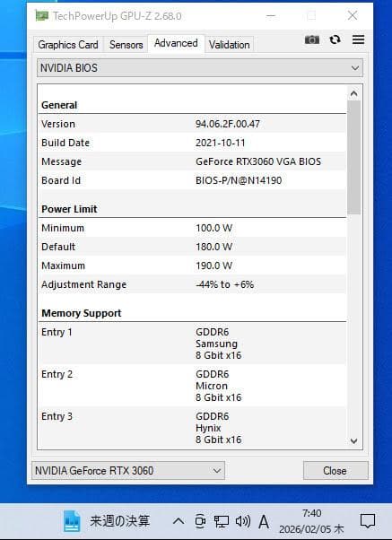
Task: Click the Maximum power limit 190.0 W
Action: 213,266
